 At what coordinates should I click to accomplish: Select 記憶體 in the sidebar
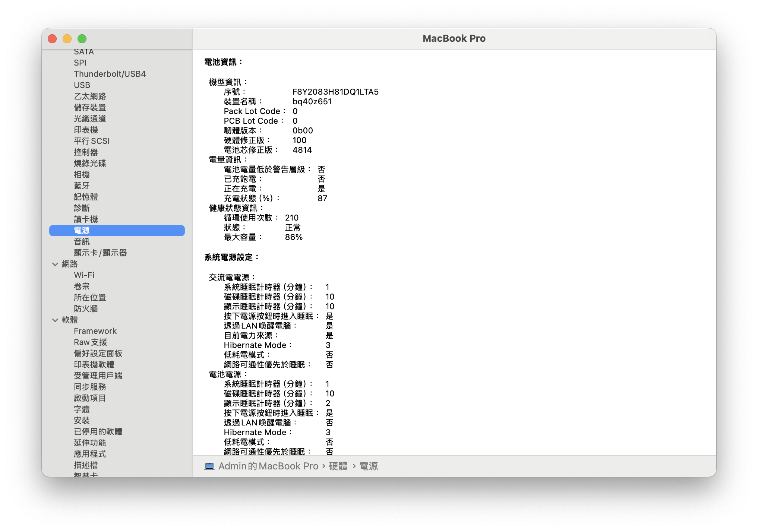point(86,197)
